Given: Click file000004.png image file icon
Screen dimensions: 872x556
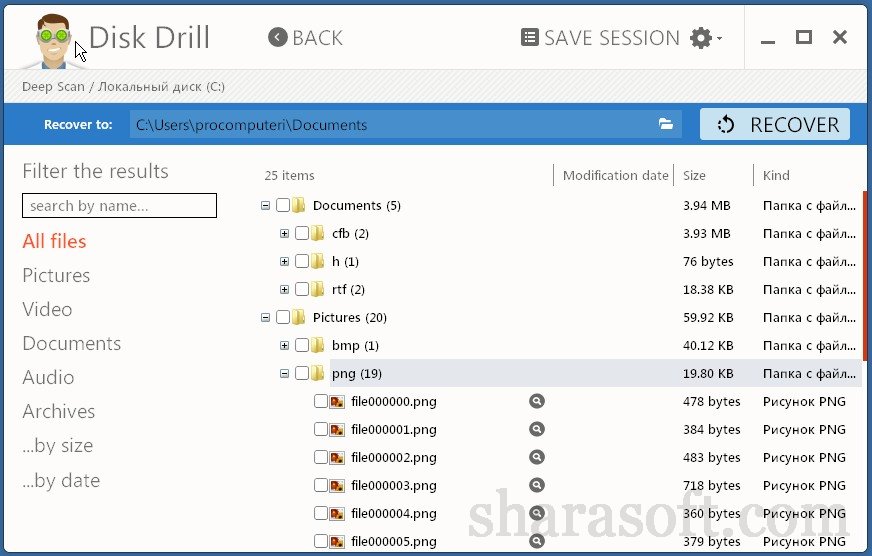Looking at the screenshot, I should (337, 513).
